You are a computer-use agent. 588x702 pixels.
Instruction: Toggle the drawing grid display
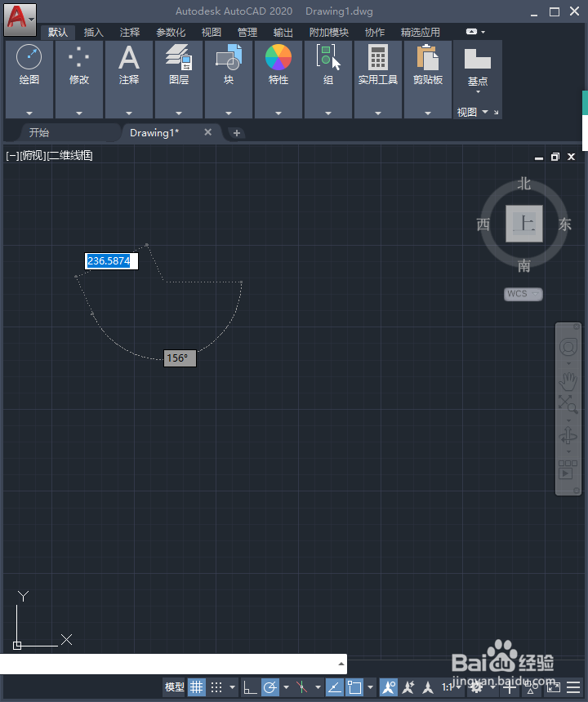(196, 686)
